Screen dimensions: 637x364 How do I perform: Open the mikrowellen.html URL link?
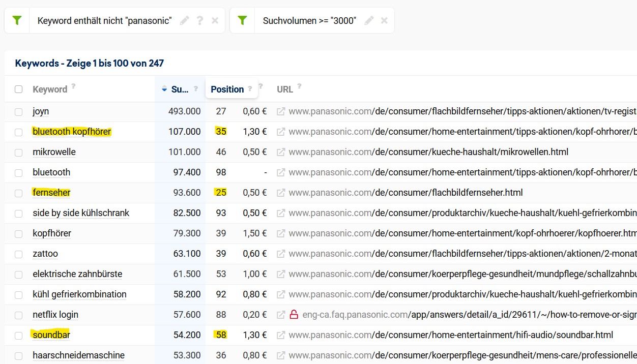pos(428,152)
